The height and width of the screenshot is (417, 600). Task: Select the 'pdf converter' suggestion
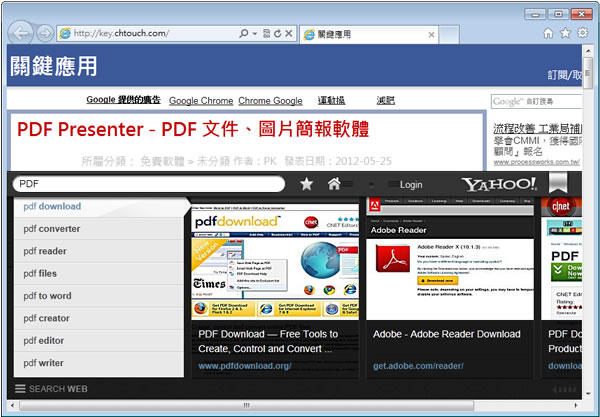(x=99, y=229)
